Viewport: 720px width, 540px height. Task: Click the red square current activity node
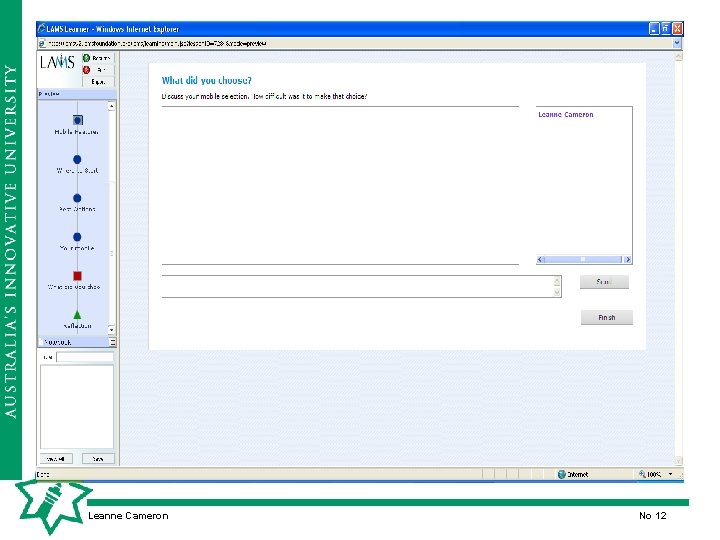(77, 276)
